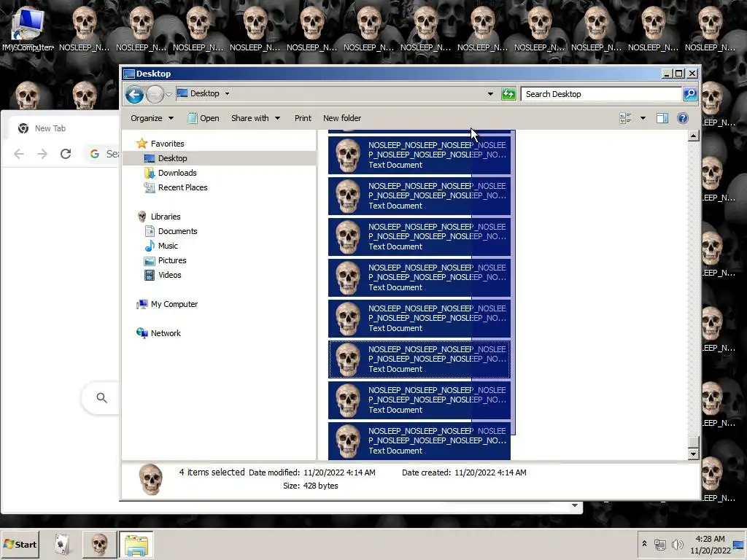Click the Search Desktop field
Screen dimensions: 747x560
pos(601,94)
